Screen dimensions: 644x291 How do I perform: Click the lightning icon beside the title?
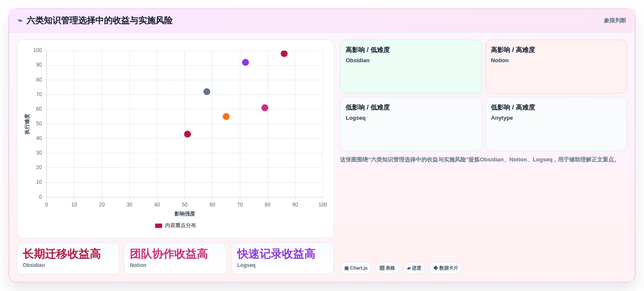click(x=20, y=21)
